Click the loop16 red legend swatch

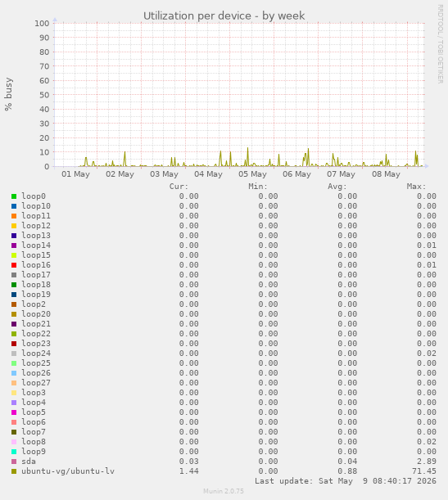(x=14, y=265)
